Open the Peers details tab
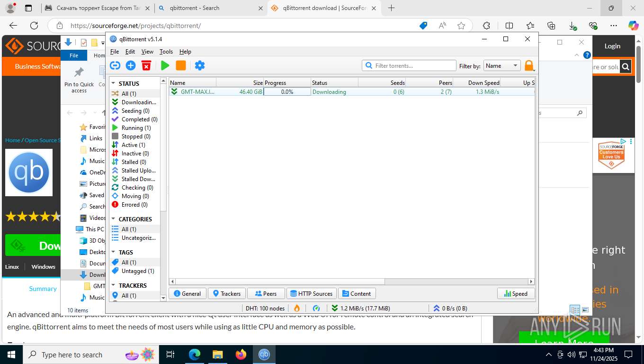The height and width of the screenshot is (364, 644). click(x=266, y=294)
